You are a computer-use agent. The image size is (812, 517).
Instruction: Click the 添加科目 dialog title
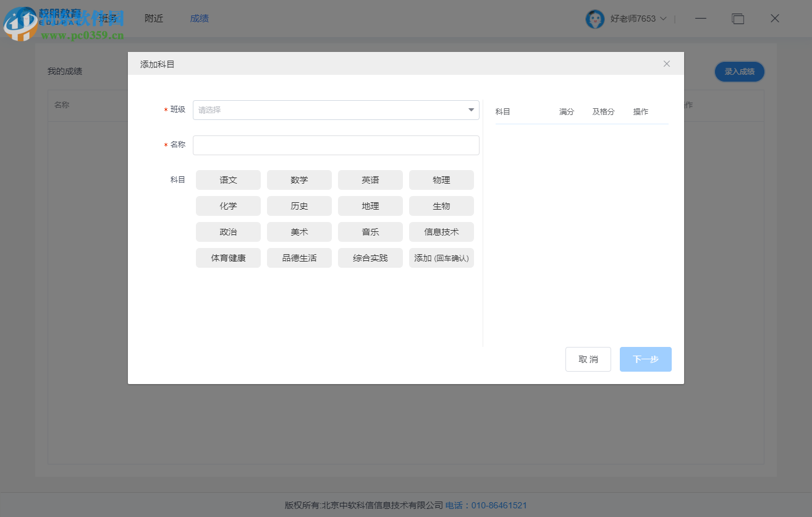coord(158,64)
